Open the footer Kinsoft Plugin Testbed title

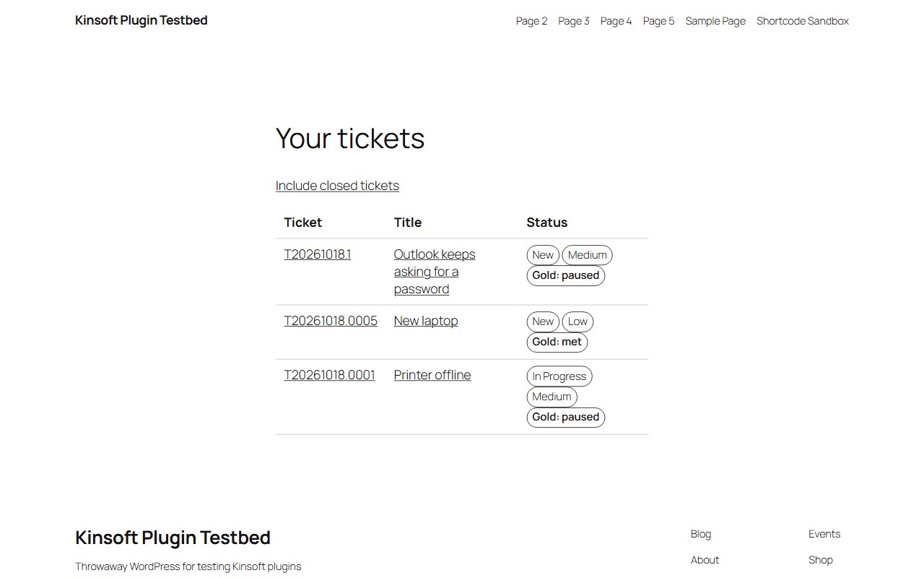coord(173,538)
